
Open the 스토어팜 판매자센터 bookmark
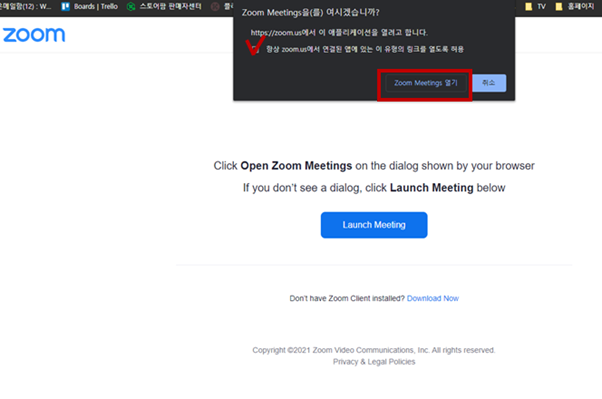pyautogui.click(x=164, y=6)
